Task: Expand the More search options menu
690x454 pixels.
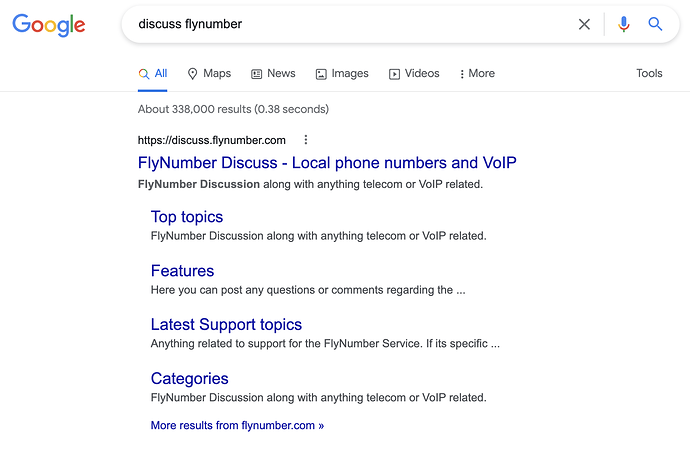Action: 477,73
